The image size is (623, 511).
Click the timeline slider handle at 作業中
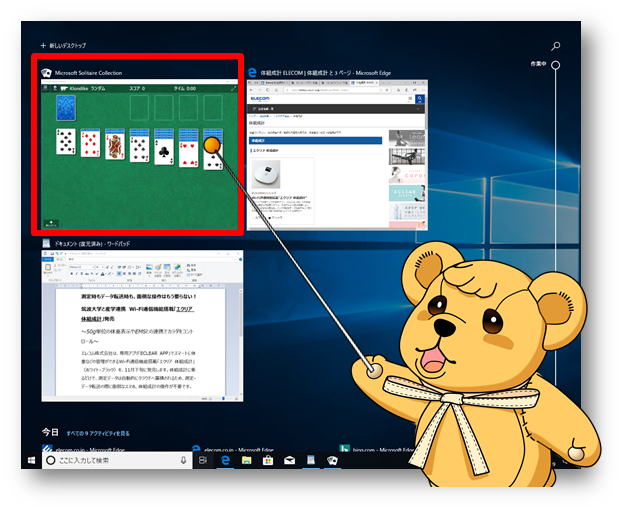tap(556, 65)
